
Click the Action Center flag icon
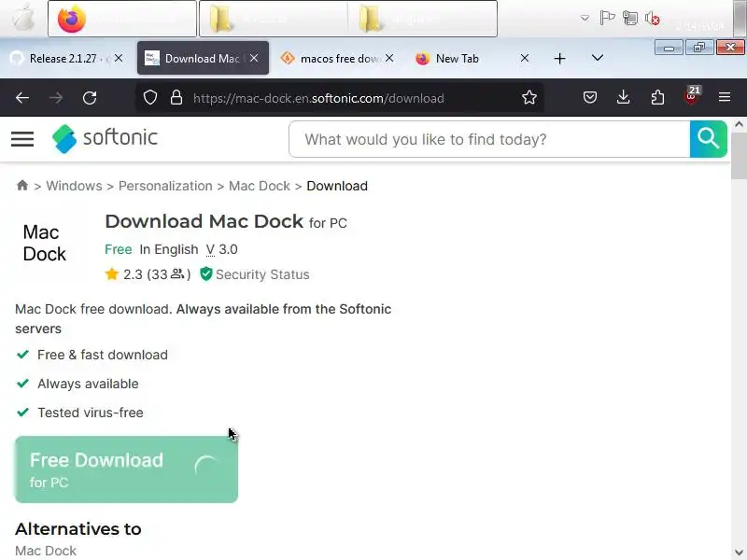pyautogui.click(x=607, y=18)
